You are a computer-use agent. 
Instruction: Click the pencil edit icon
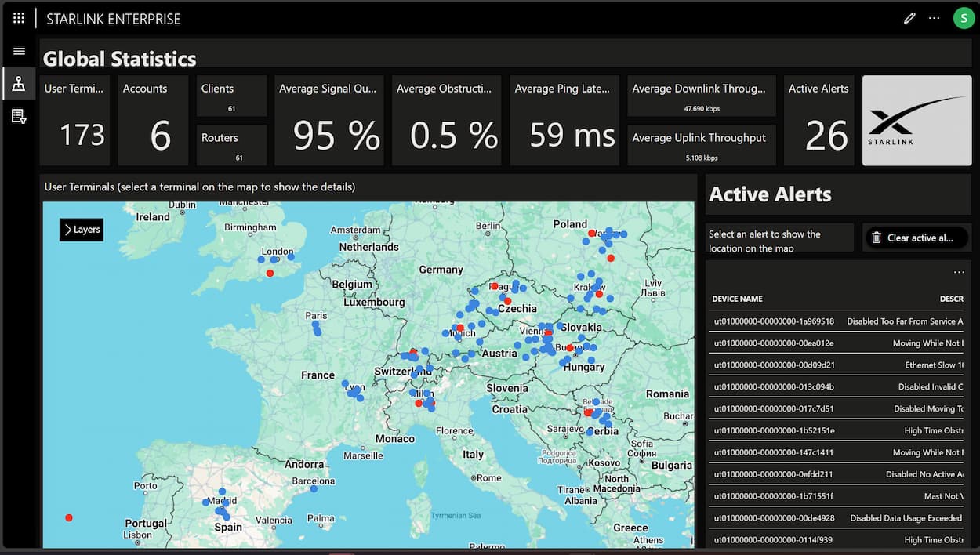point(909,18)
